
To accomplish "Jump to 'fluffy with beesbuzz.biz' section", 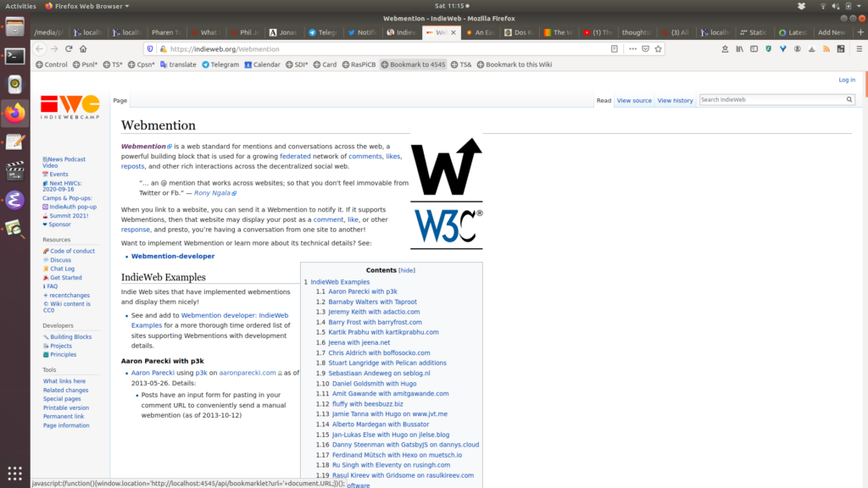I will (x=368, y=404).
